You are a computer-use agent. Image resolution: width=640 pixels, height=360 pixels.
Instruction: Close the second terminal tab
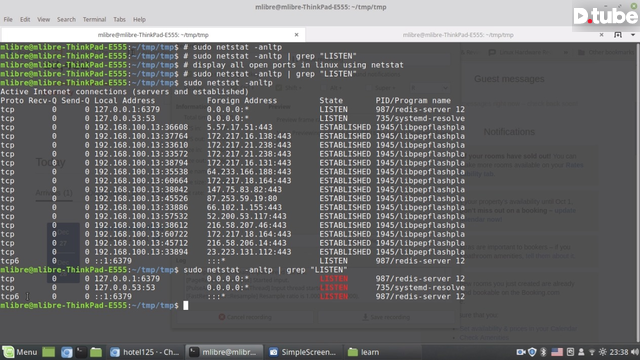pyautogui.click(x=601, y=35)
